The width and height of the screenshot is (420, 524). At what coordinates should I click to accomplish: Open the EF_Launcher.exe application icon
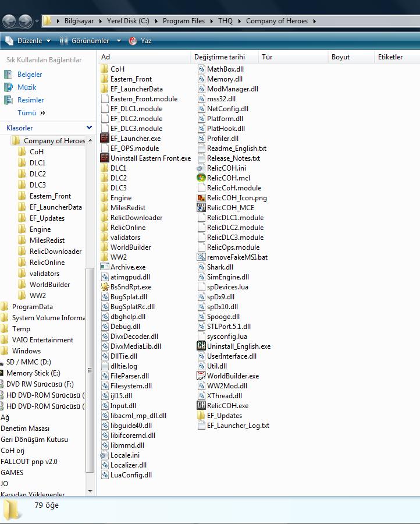coord(105,139)
